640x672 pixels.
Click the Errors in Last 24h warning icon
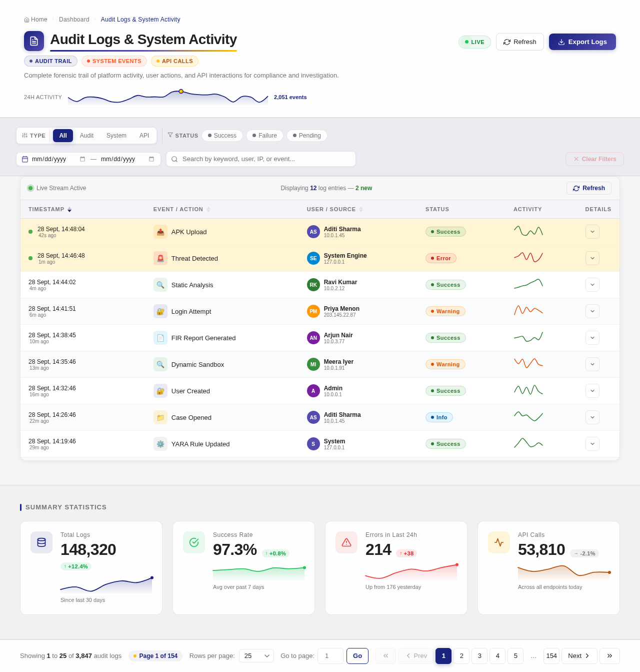pos(346,542)
